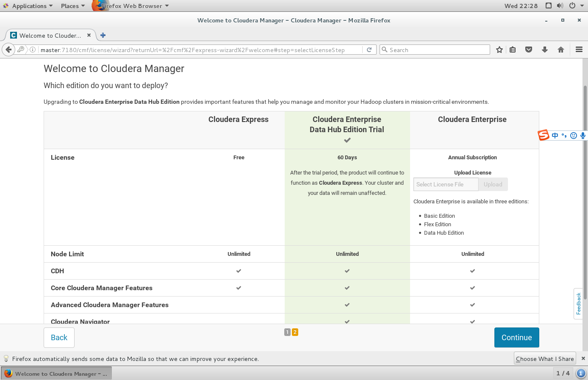Click the Core Cloudera Manager Features row label
The width and height of the screenshot is (588, 380).
tap(102, 288)
